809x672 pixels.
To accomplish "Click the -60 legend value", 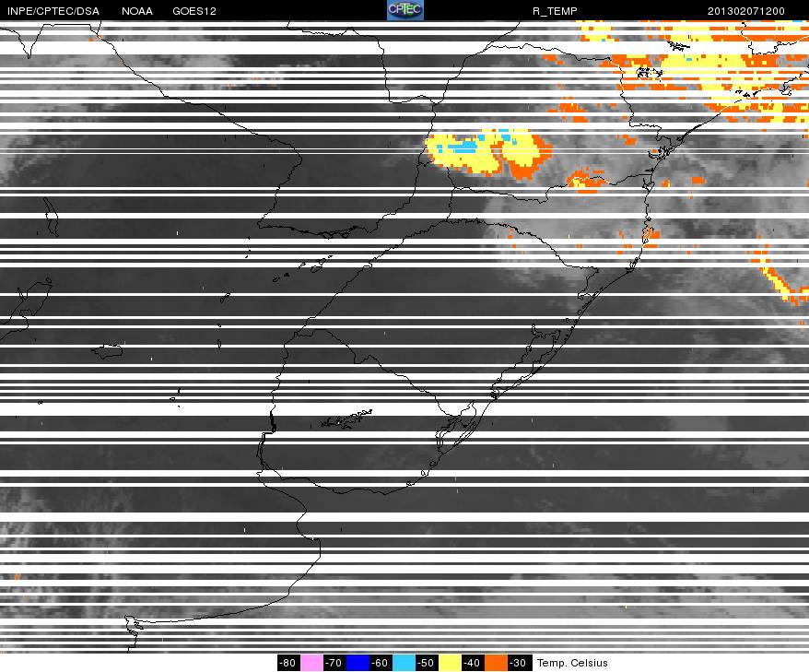I will 381,663.
